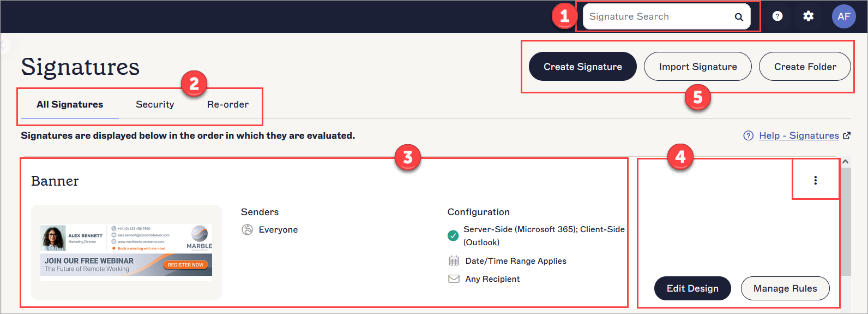This screenshot has height=314, width=868.
Task: Click the external link icon beside Help
Action: coord(847,136)
